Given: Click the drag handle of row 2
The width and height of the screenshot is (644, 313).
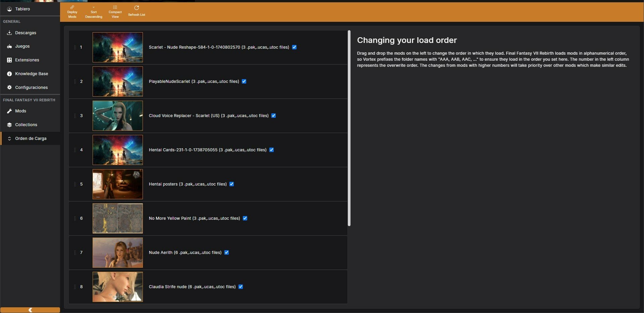Looking at the screenshot, I should tap(75, 82).
